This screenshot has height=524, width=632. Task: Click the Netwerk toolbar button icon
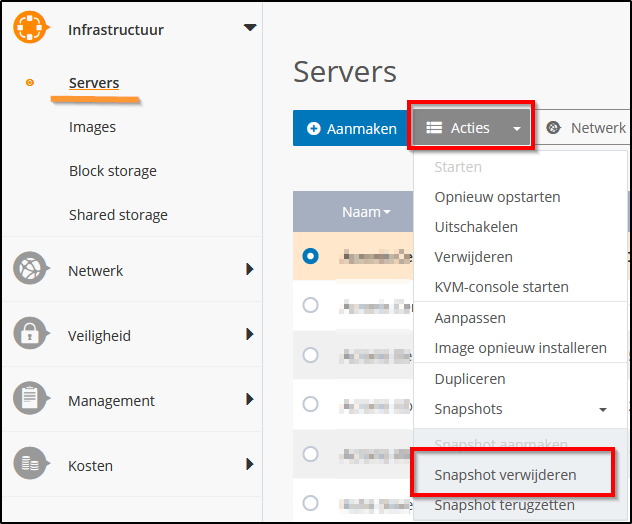point(554,128)
